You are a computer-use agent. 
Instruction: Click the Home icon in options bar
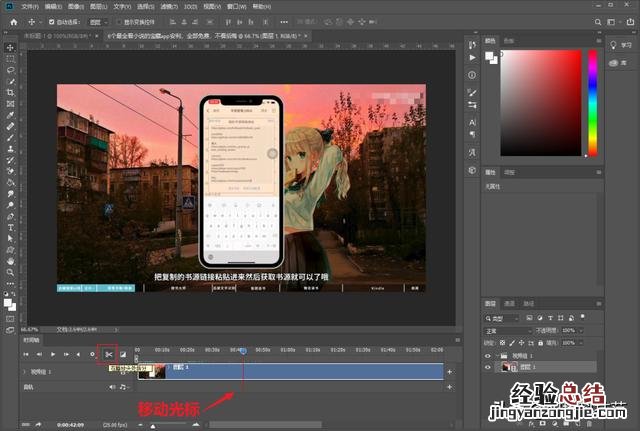click(x=11, y=21)
